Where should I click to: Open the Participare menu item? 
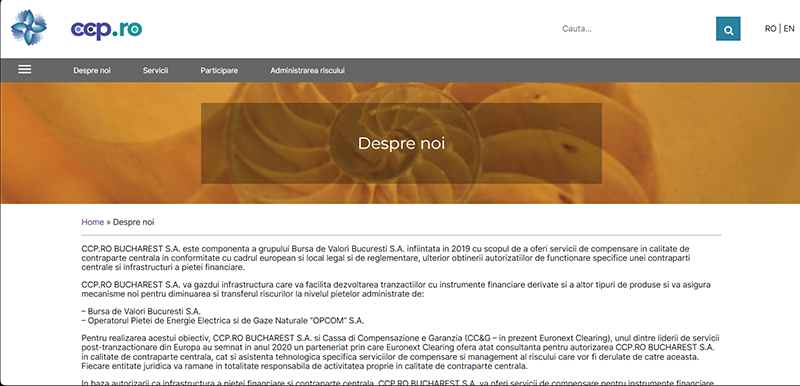[x=219, y=70]
